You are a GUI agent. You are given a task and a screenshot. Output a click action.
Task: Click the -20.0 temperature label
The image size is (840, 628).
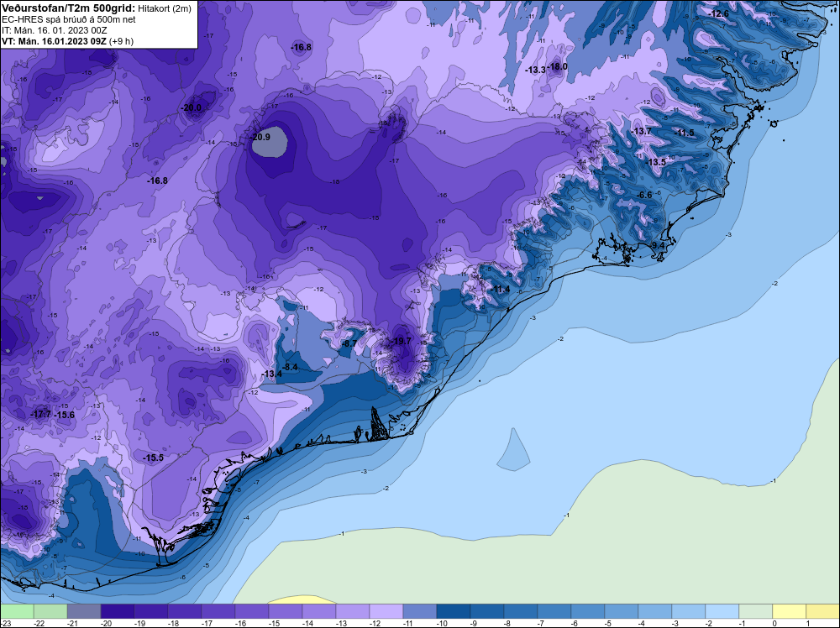(x=192, y=107)
